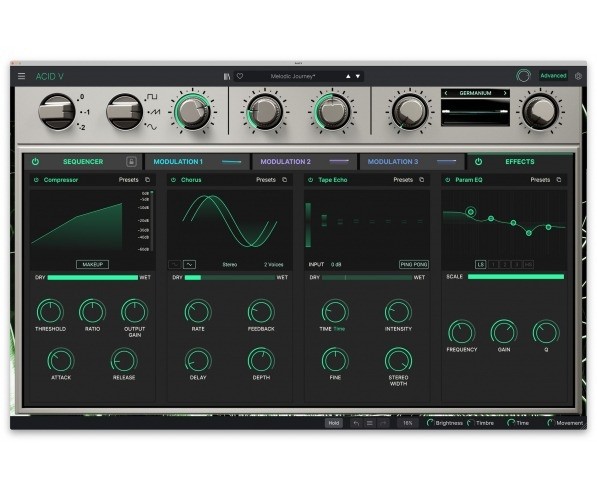The height and width of the screenshot is (497, 597).
Task: Load next preset with down arrow
Action: 358,76
